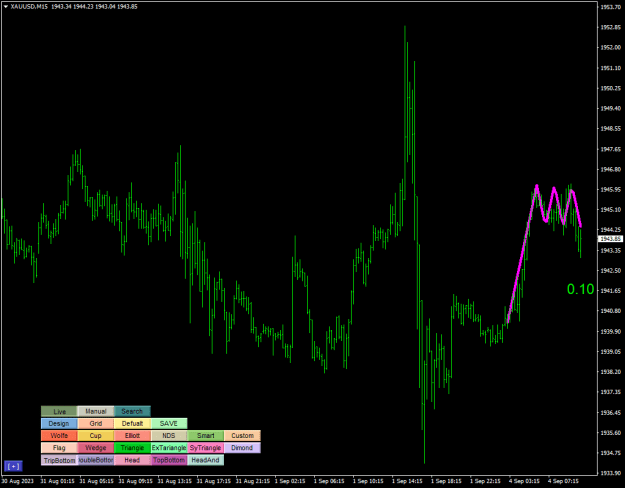Click the 31 Aug 13:15 time axis label
This screenshot has height=488, width=625.
coord(173,481)
